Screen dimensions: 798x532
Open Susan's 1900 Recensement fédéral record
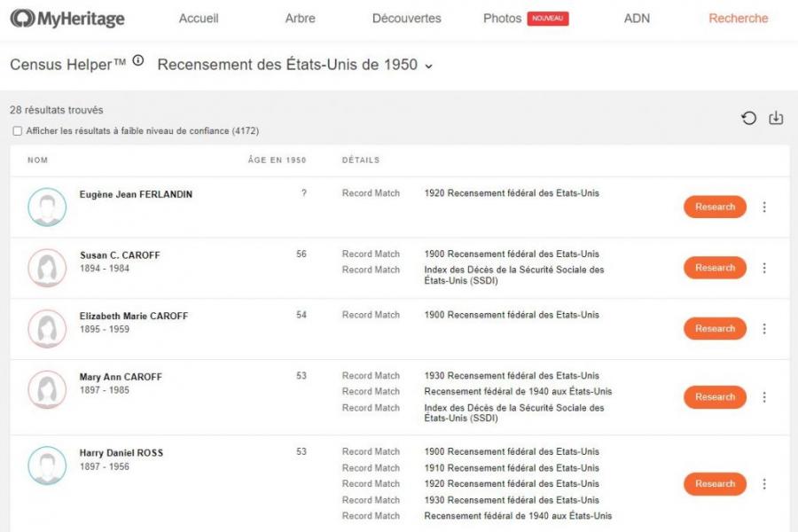[512, 254]
